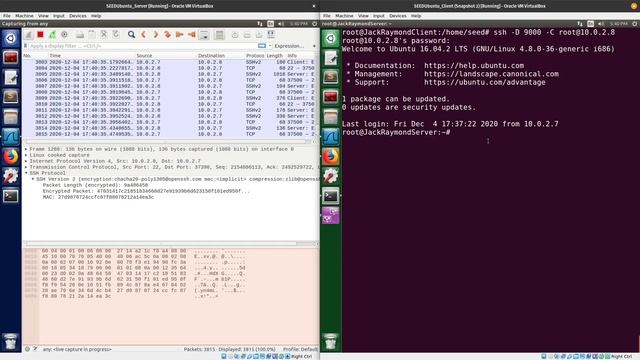Stop the running capture with the red square
Screen dimensions: 640x360
pos(40,35)
